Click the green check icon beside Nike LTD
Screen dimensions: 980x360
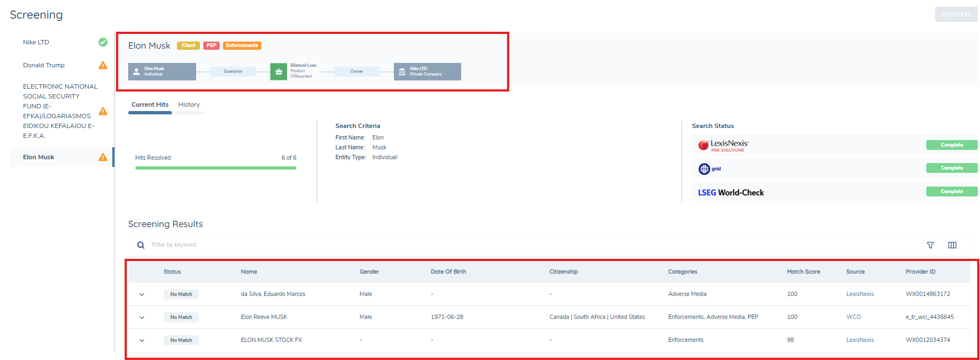102,42
